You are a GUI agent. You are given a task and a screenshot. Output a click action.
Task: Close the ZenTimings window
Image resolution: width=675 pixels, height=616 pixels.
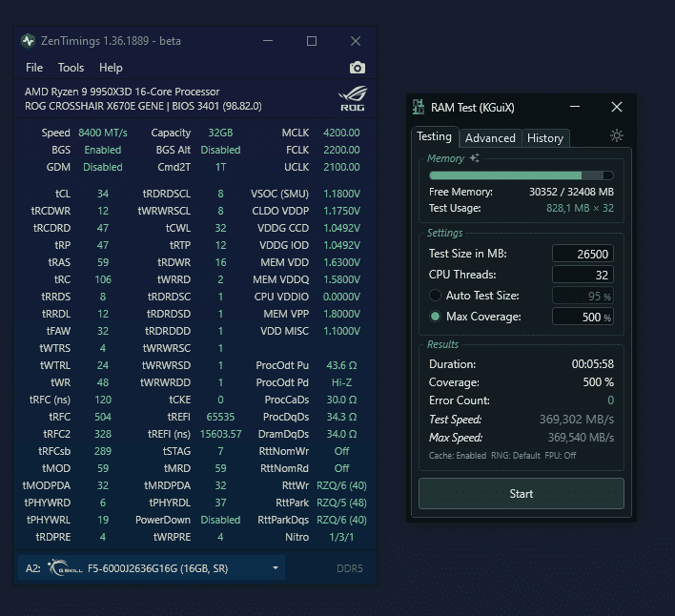click(x=356, y=41)
